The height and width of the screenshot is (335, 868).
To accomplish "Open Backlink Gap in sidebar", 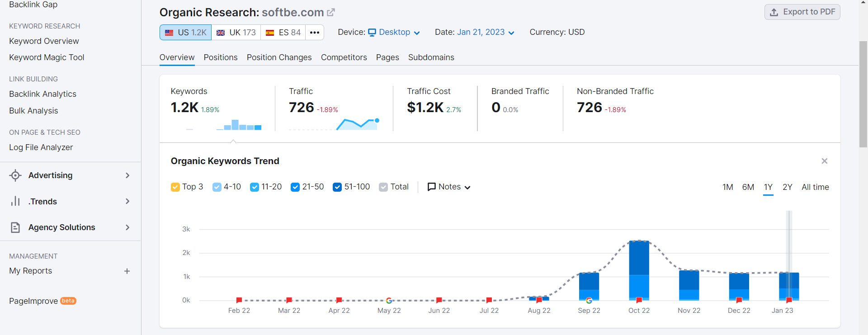I will pos(33,5).
